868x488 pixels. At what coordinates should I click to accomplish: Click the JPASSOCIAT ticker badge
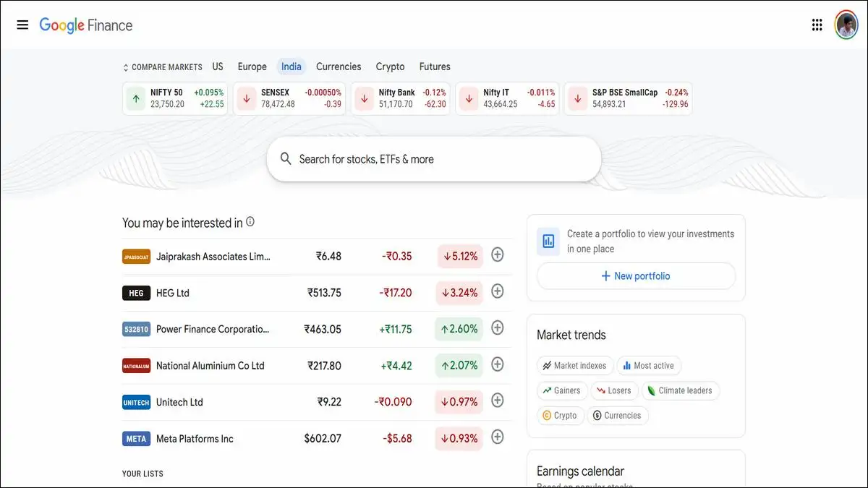(x=136, y=257)
